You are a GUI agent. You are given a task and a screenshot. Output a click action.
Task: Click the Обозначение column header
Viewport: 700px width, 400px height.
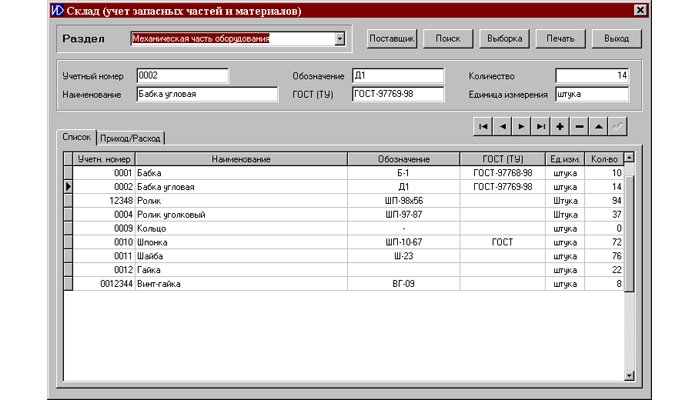point(404,159)
